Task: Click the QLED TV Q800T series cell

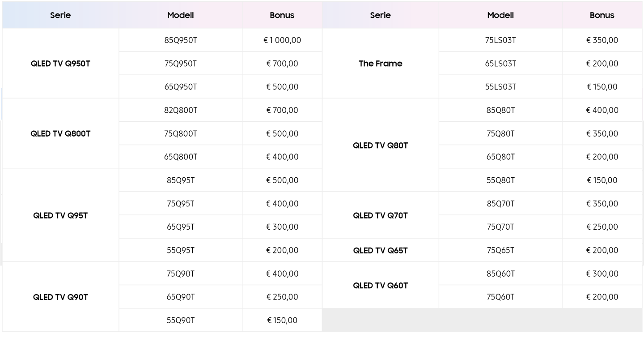Action: coord(60,133)
